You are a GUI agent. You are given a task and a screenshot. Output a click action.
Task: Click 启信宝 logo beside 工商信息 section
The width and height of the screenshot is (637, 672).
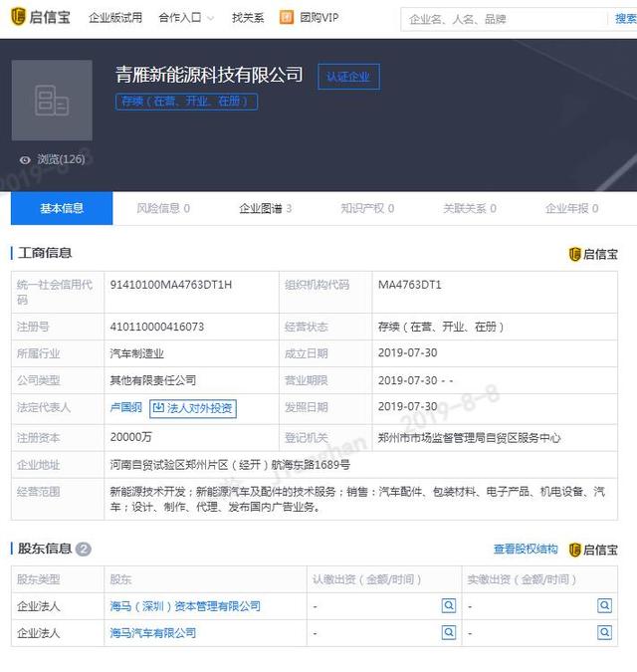tap(593, 254)
